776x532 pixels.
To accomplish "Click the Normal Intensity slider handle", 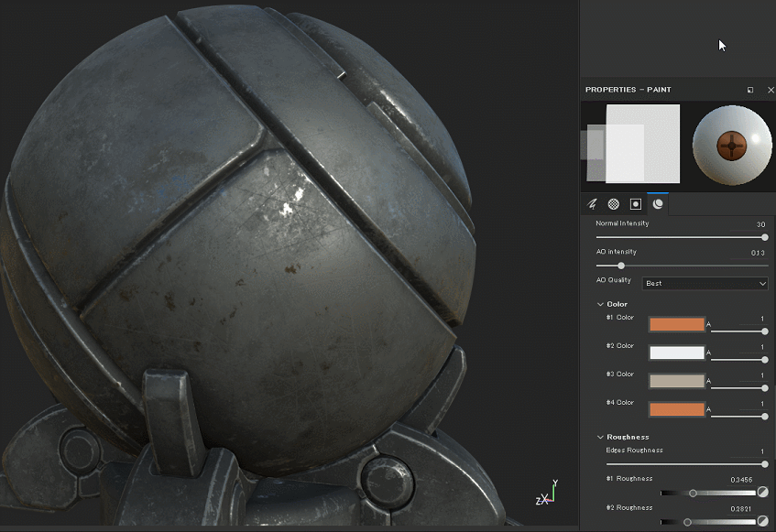I will pos(765,238).
